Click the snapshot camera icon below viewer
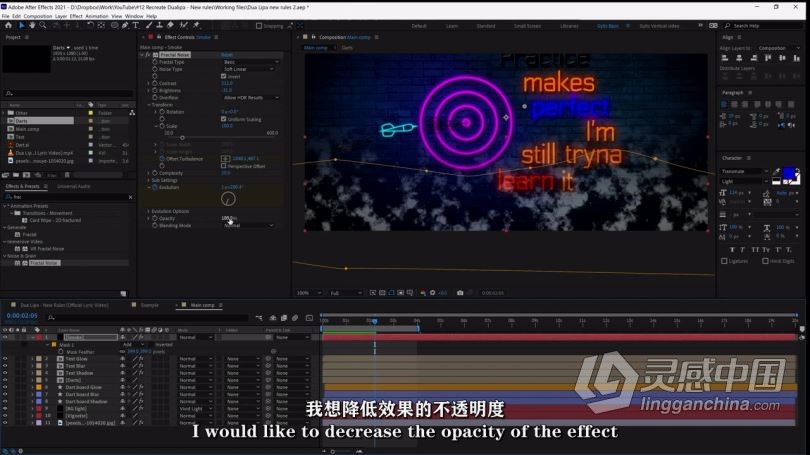The image size is (810, 455). tap(460, 293)
